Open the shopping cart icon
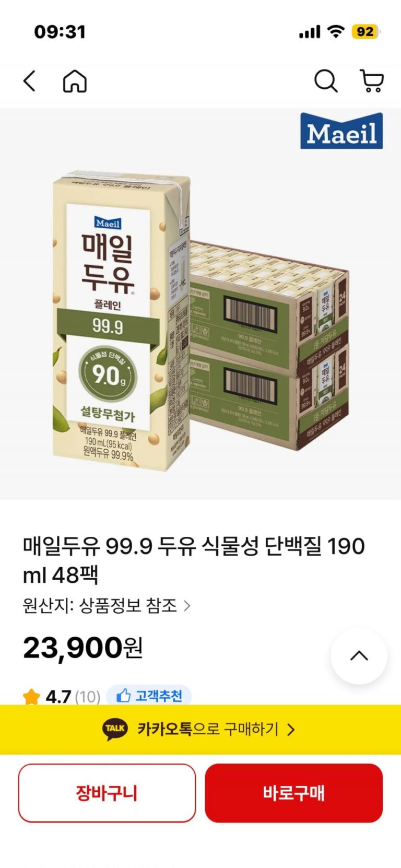Image resolution: width=401 pixels, height=868 pixels. pos(372,81)
